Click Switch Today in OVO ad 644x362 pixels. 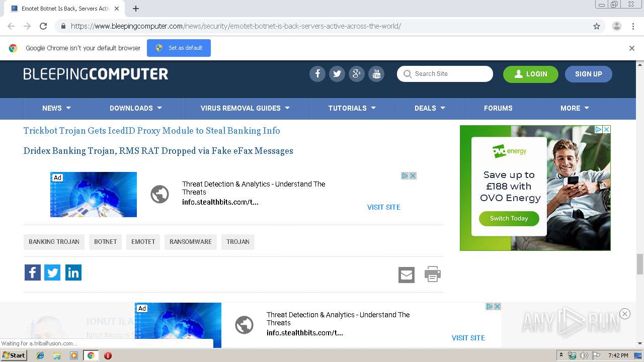(509, 218)
